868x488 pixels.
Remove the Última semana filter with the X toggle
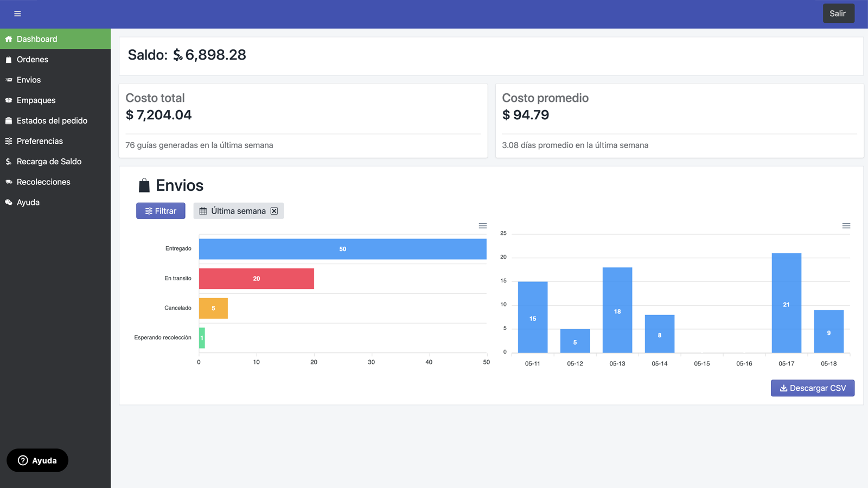coord(274,211)
